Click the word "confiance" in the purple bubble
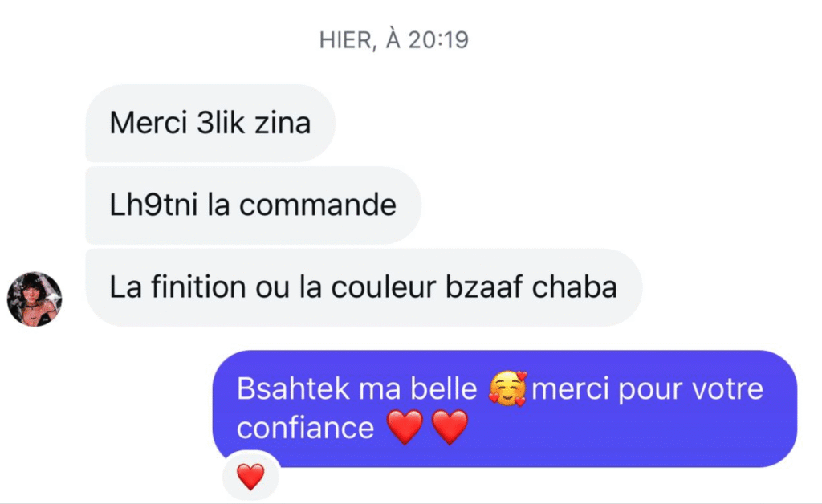The image size is (822, 504). pos(305,428)
